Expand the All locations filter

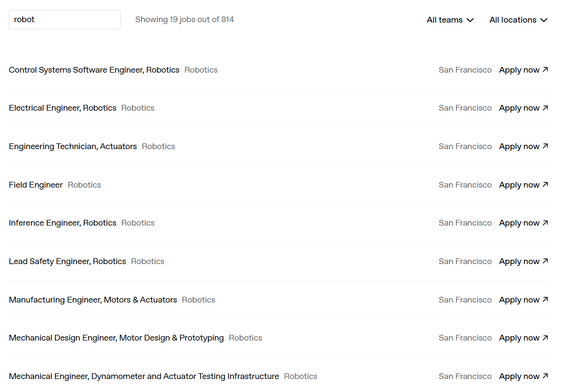pos(518,20)
